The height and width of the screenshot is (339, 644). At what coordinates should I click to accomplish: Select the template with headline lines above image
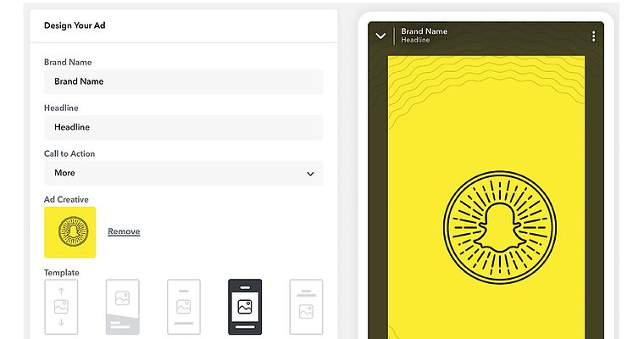306,307
